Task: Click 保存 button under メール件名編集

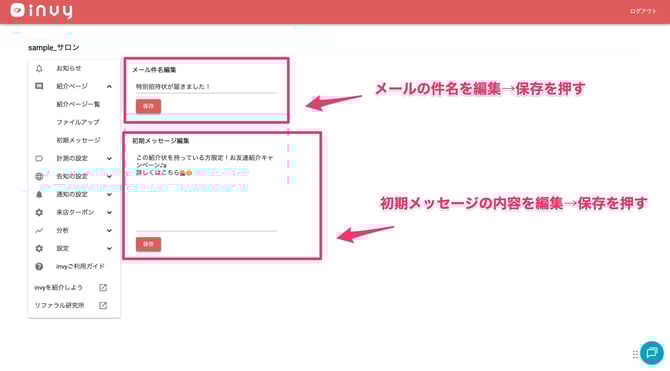Action: (148, 106)
